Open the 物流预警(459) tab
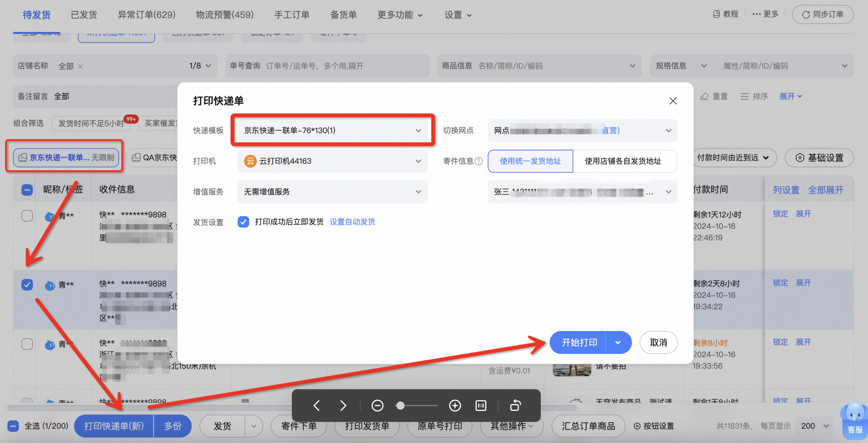The height and width of the screenshot is (443, 868). coord(225,15)
